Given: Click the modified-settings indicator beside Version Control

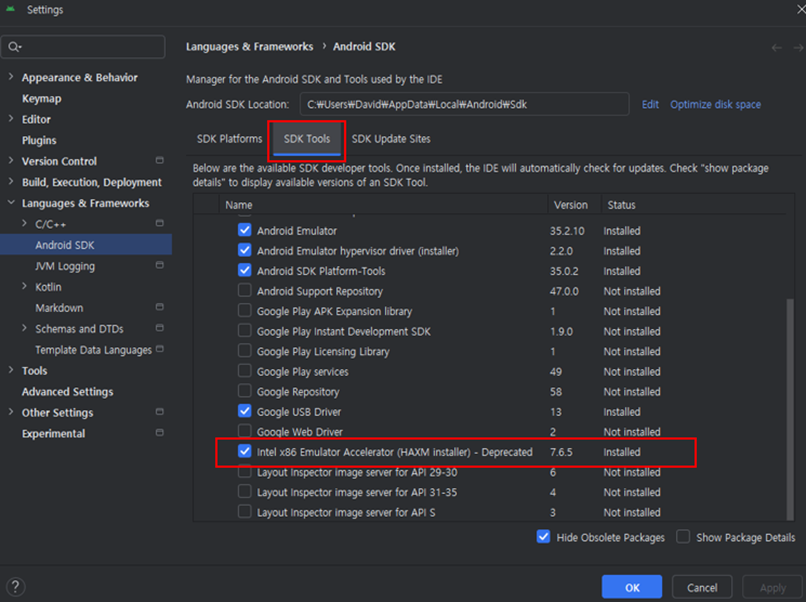Looking at the screenshot, I should click(158, 161).
